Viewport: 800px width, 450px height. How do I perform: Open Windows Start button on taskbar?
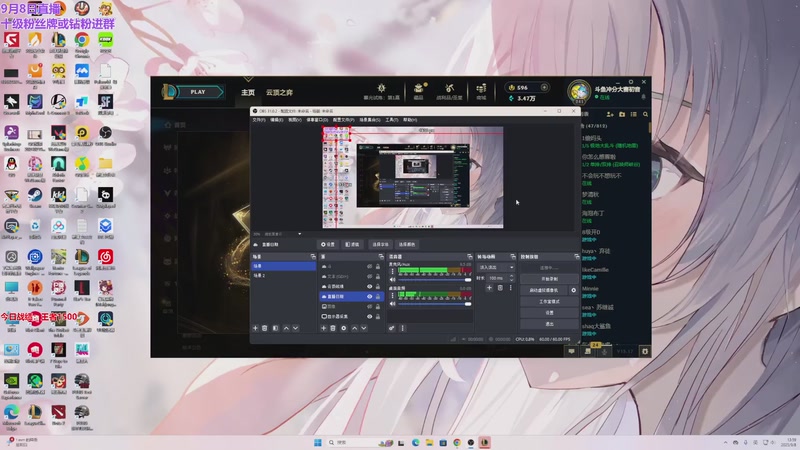(x=318, y=442)
